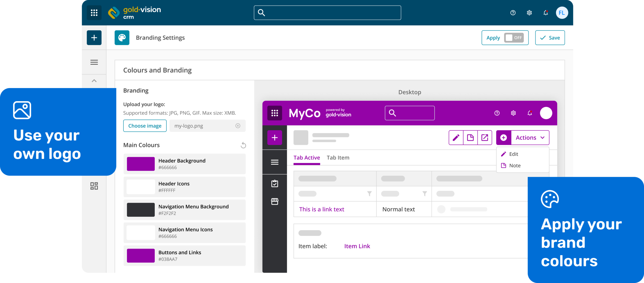Reset the Main Colours to defaults
The image size is (644, 283).
(x=243, y=145)
